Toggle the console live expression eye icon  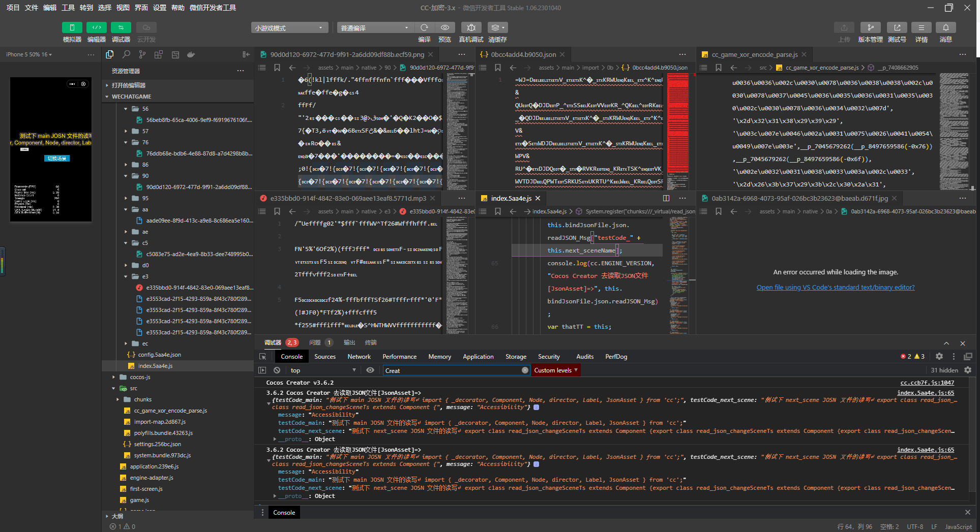click(370, 370)
